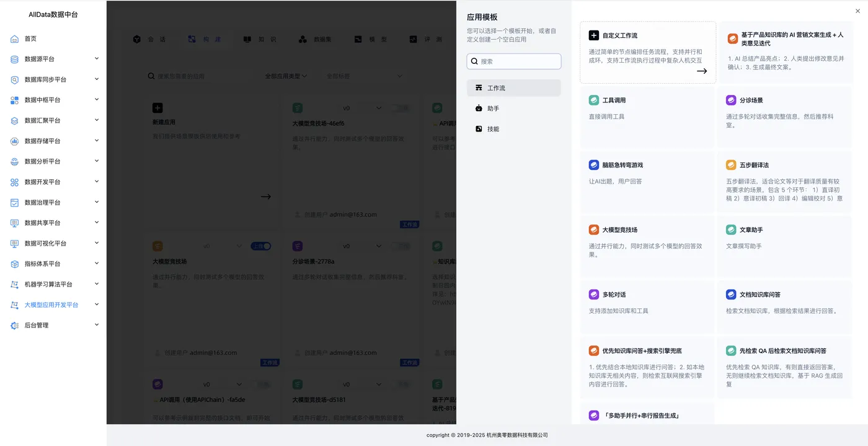
Task: Select the 工作流 template category
Action: [514, 88]
